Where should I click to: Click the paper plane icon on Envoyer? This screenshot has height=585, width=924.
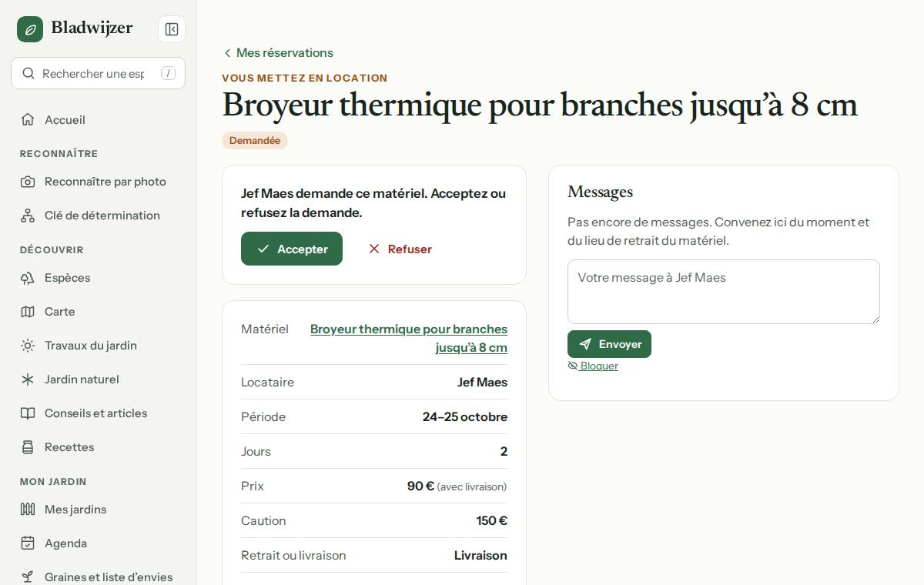coord(585,344)
